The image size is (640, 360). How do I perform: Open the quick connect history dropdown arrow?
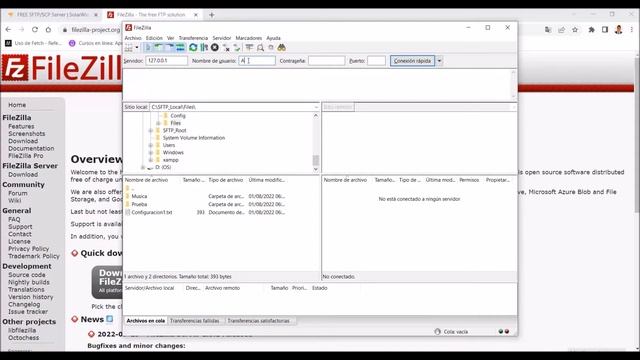click(x=439, y=61)
